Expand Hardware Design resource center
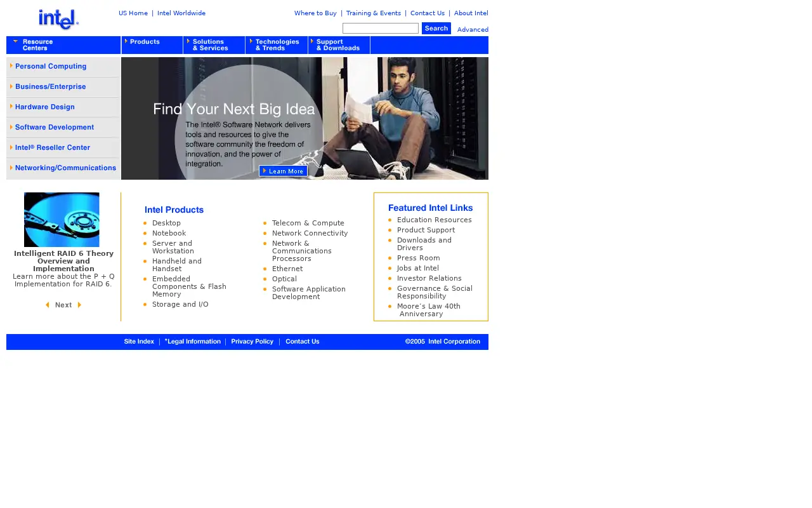Image resolution: width=812 pixels, height=508 pixels. [63, 107]
